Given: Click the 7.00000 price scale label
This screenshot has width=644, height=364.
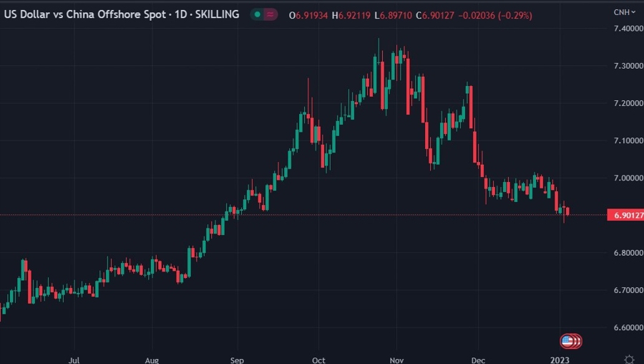Looking at the screenshot, I should [x=628, y=178].
